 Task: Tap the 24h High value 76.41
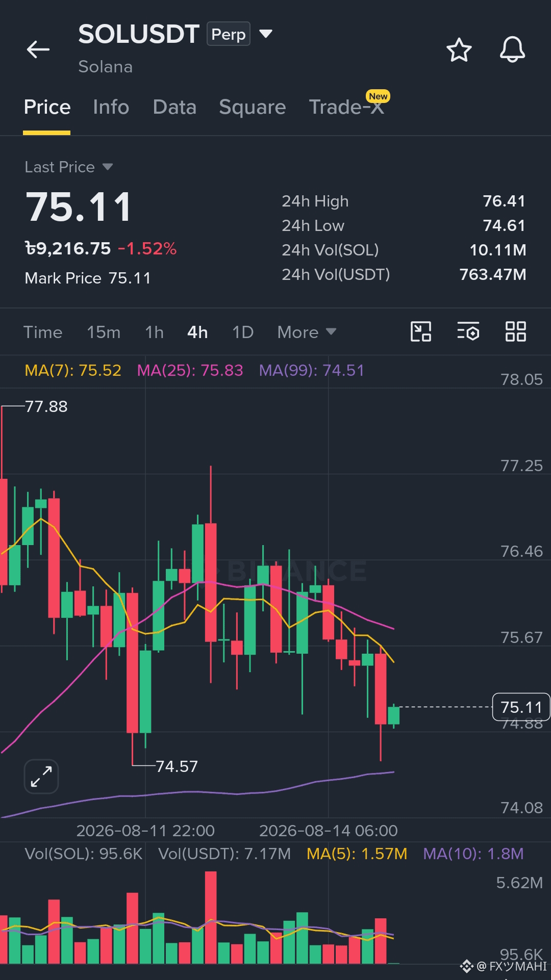[504, 201]
